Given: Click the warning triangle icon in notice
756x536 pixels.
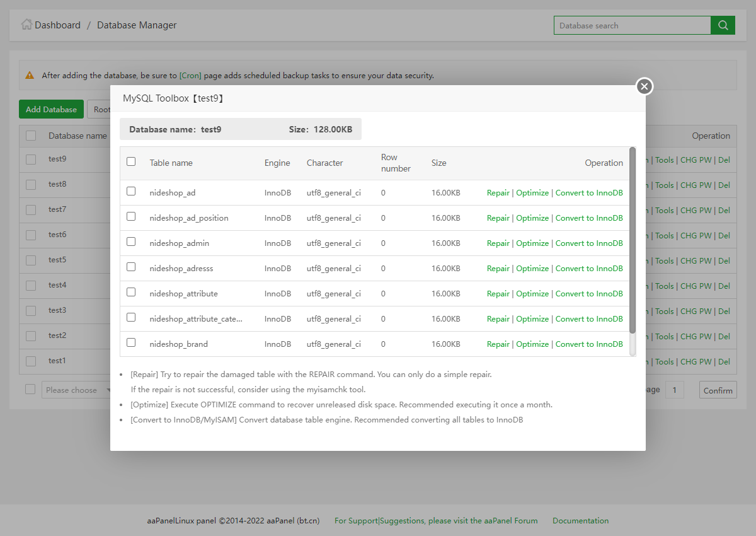Looking at the screenshot, I should point(30,75).
